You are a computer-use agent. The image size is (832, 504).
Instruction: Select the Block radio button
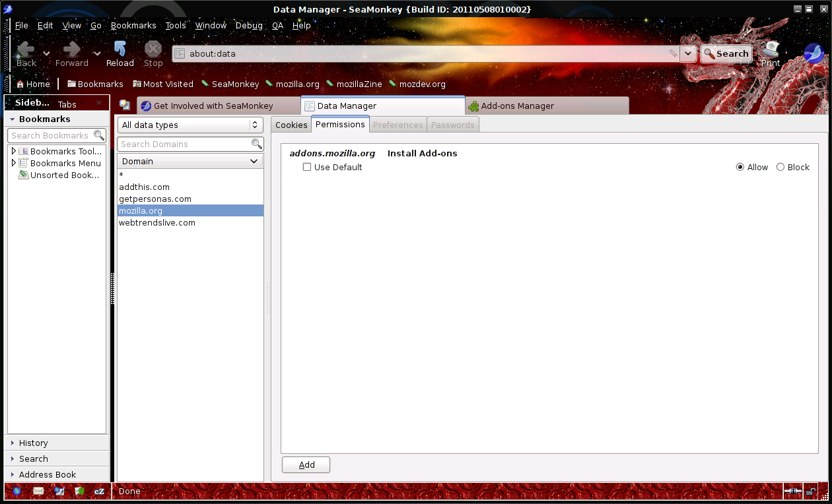tap(780, 168)
